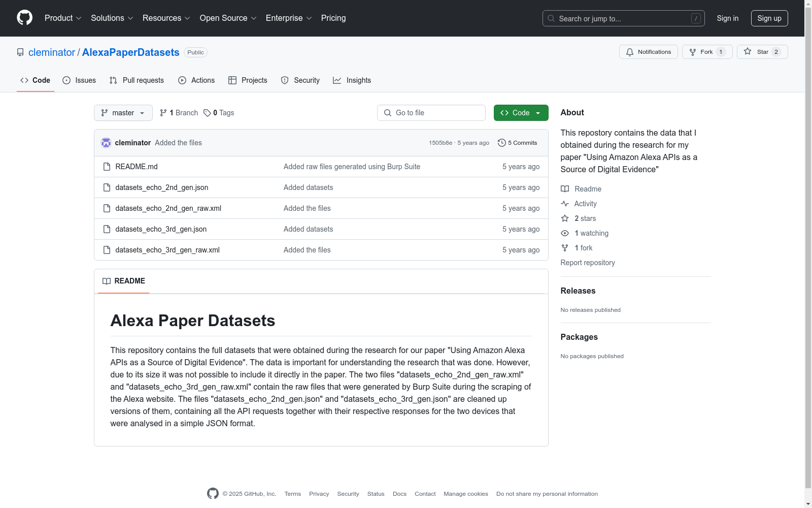Star this repository
Viewport: 812px width, 508px height.
[x=762, y=52]
